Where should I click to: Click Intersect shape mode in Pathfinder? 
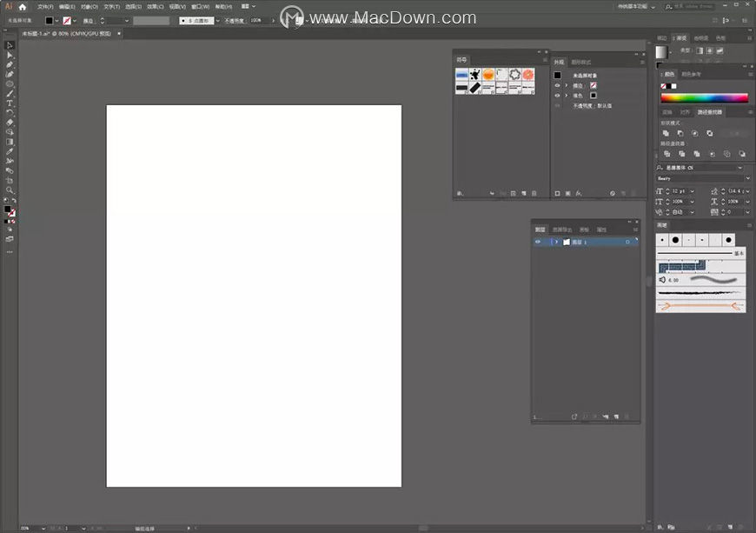695,133
